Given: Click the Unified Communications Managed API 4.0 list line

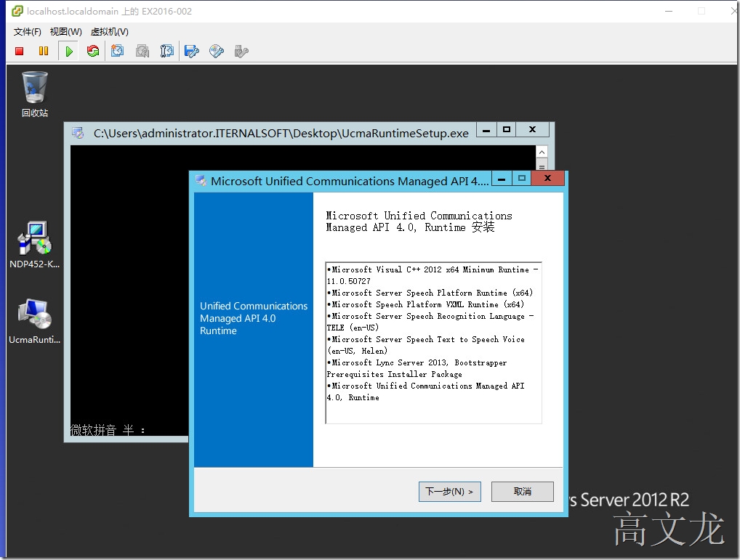Looking at the screenshot, I should click(x=426, y=391).
